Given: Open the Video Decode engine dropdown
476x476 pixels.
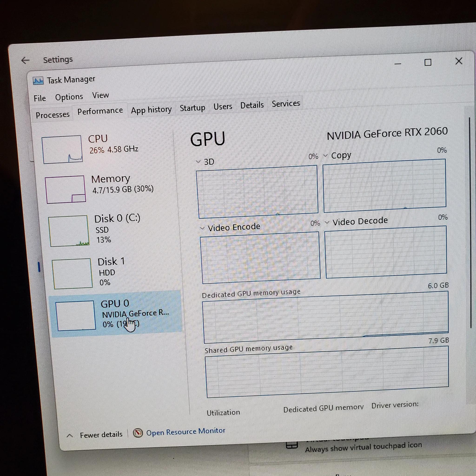Looking at the screenshot, I should click(x=327, y=222).
